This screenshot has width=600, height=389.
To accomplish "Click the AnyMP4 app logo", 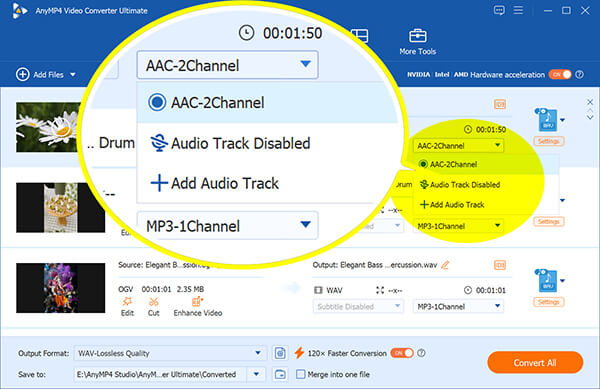I will point(19,10).
